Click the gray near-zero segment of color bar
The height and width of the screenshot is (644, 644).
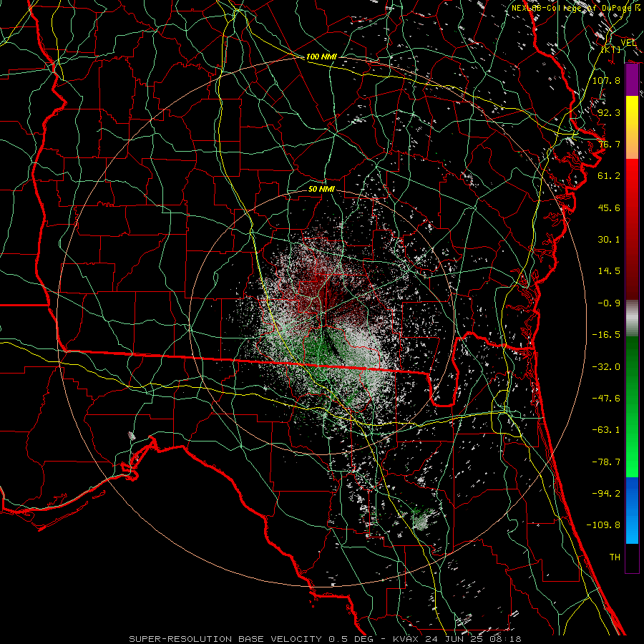click(x=632, y=318)
